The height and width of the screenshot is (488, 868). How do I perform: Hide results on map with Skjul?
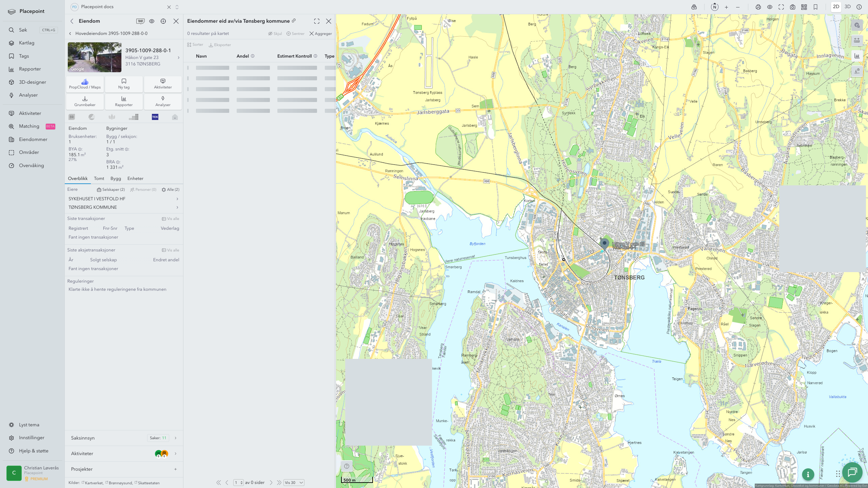[x=275, y=34]
